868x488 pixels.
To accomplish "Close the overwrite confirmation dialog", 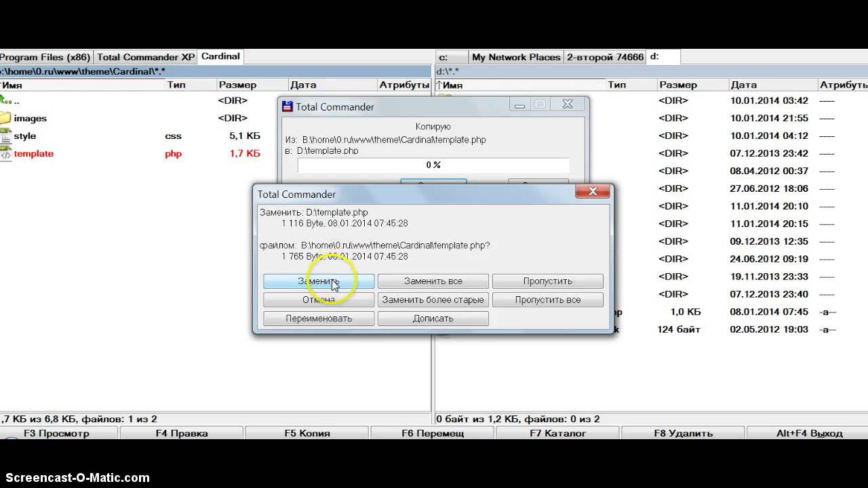I will [593, 192].
